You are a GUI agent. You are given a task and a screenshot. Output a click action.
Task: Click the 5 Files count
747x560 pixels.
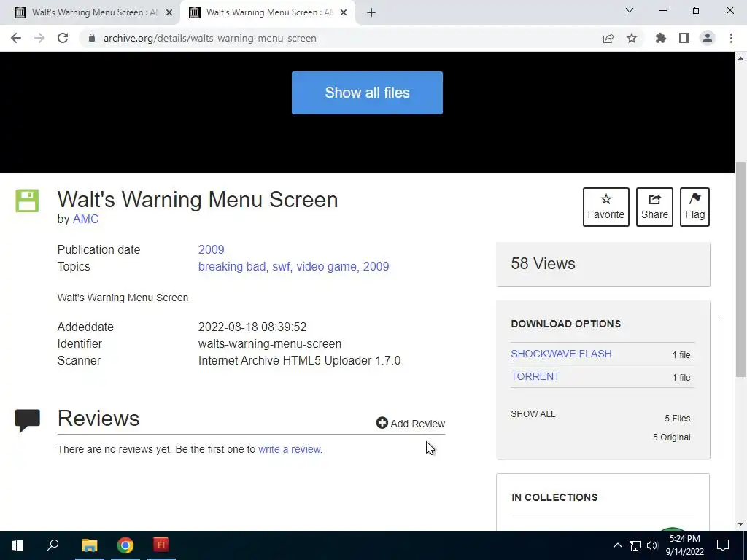point(678,418)
